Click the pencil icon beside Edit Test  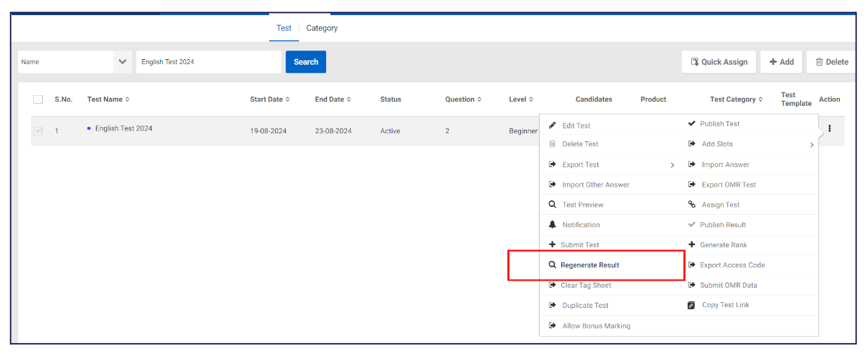(553, 125)
